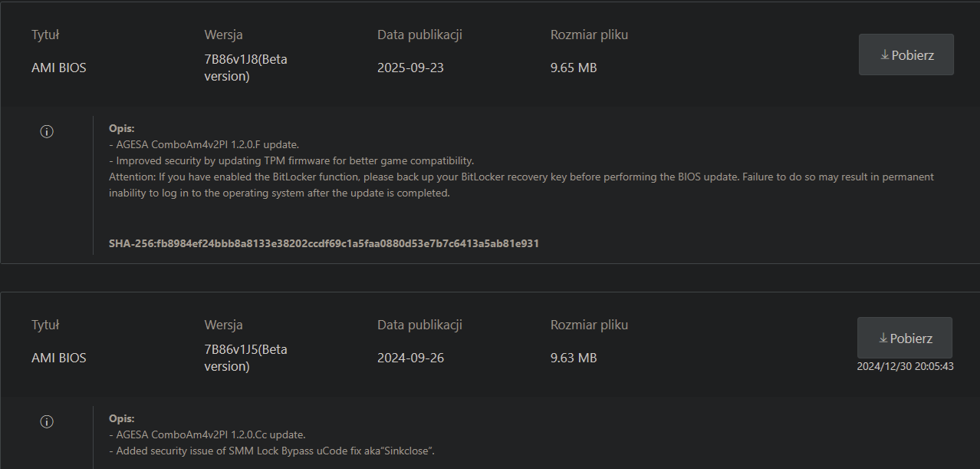The image size is (980, 469).
Task: Download the 7B86v1J8 beta BIOS
Action: [906, 54]
